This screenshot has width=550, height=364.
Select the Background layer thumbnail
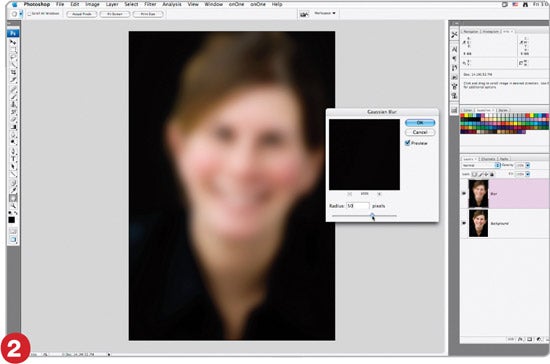click(478, 223)
